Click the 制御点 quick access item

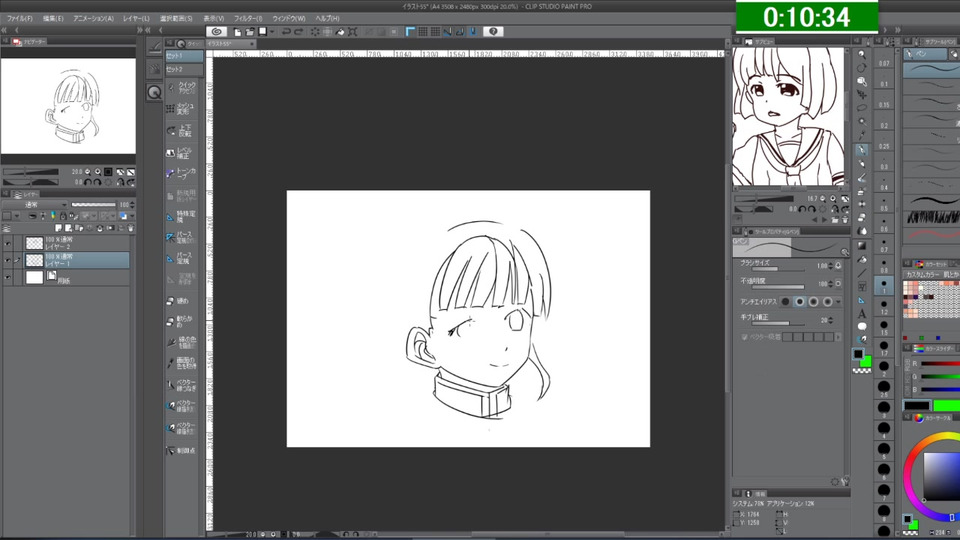(x=181, y=451)
